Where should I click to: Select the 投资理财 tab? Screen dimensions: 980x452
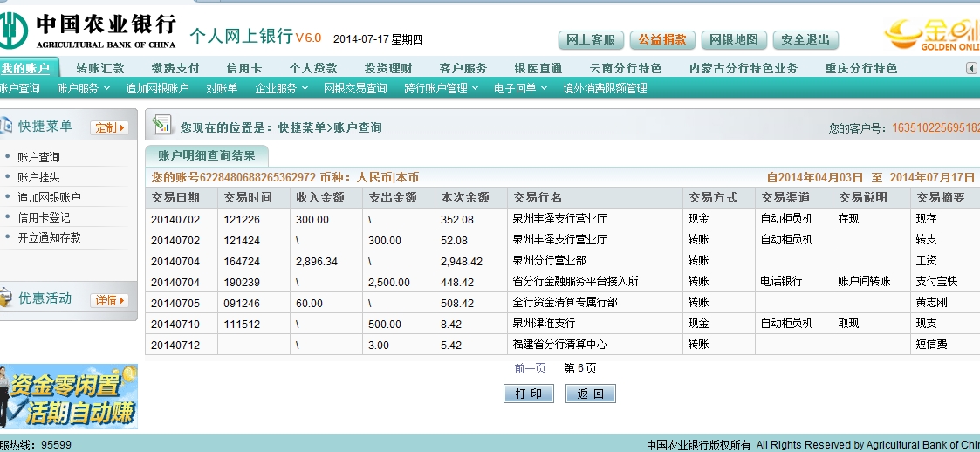pyautogui.click(x=388, y=68)
